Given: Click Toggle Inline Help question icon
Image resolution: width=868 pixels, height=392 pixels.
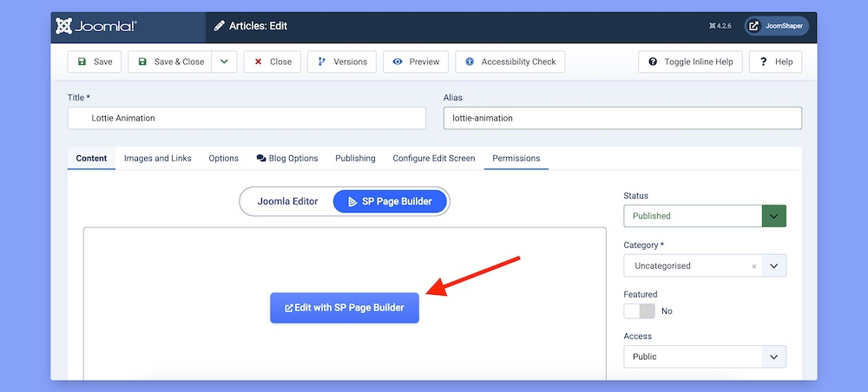Looking at the screenshot, I should click(x=653, y=62).
